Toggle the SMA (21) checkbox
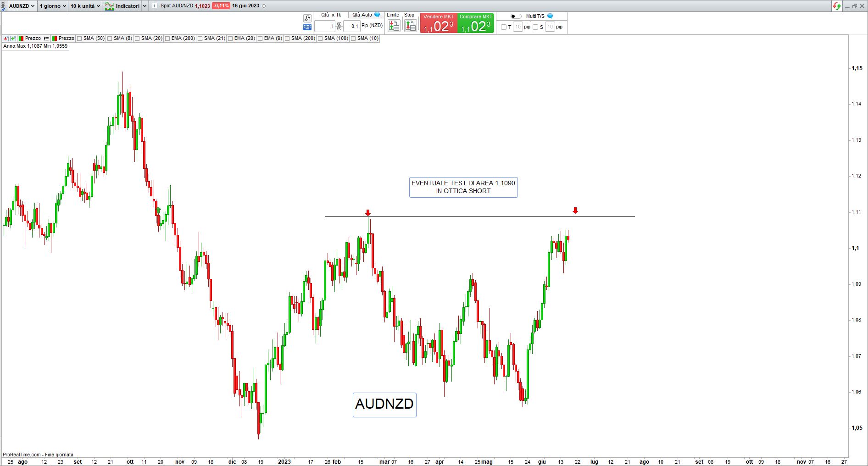Viewport: 868px width, 466px height. click(200, 39)
